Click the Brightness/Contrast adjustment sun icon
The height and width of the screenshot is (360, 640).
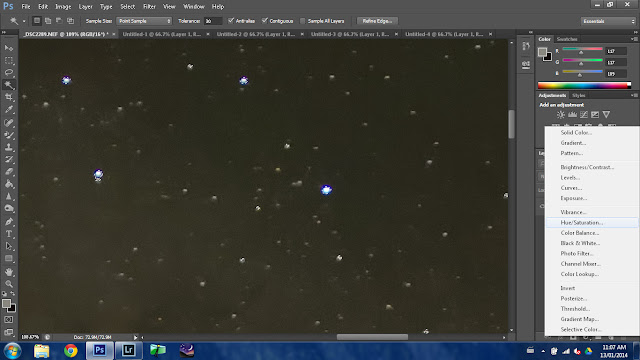point(561,115)
